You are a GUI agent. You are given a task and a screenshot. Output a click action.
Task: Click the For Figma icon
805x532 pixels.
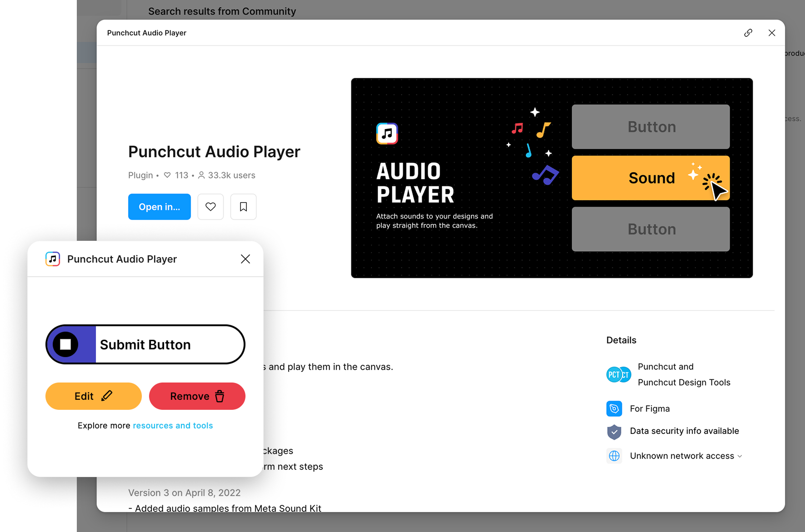pyautogui.click(x=614, y=409)
